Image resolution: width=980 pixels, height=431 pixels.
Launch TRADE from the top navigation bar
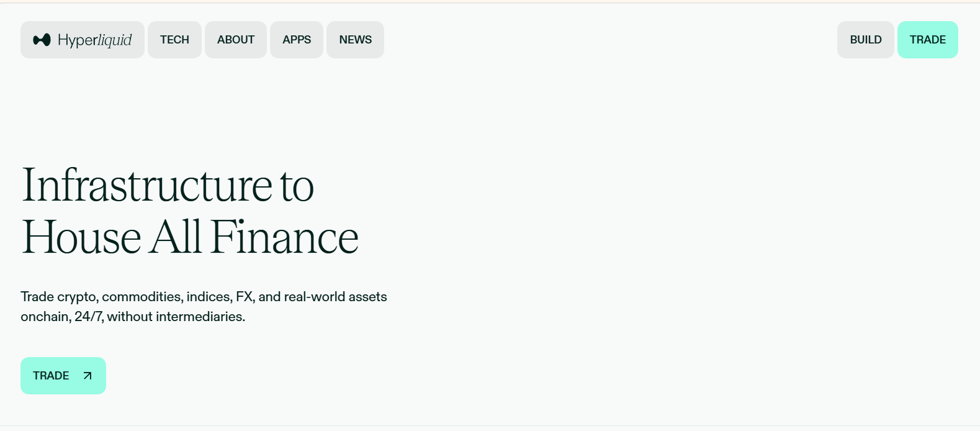tap(928, 40)
